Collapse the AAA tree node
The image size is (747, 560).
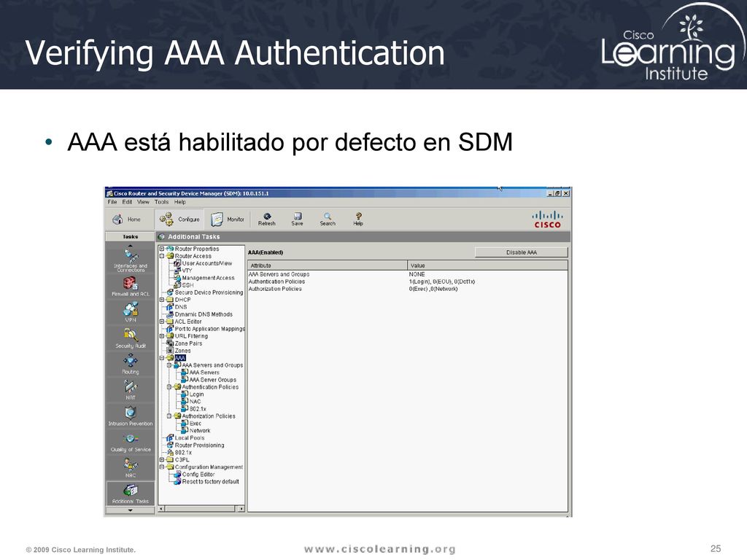click(162, 357)
